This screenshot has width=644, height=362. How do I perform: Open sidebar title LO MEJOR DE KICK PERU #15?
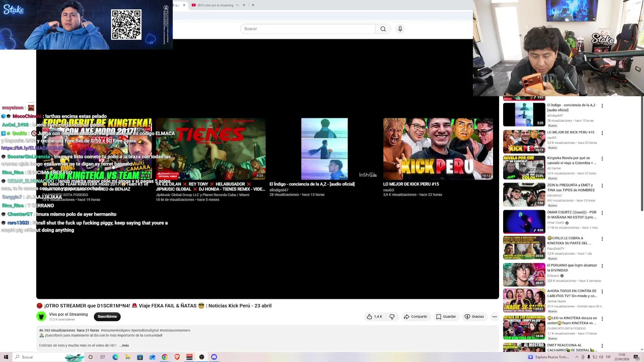pos(571,132)
